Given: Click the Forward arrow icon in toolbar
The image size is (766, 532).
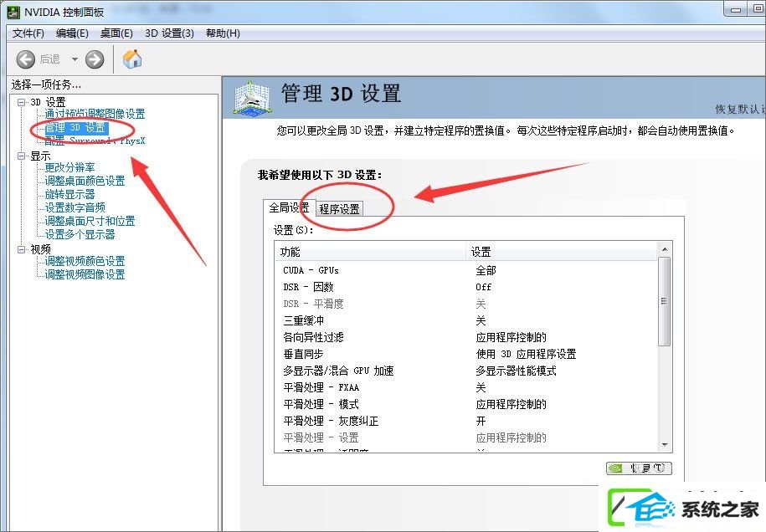Looking at the screenshot, I should pyautogui.click(x=95, y=59).
